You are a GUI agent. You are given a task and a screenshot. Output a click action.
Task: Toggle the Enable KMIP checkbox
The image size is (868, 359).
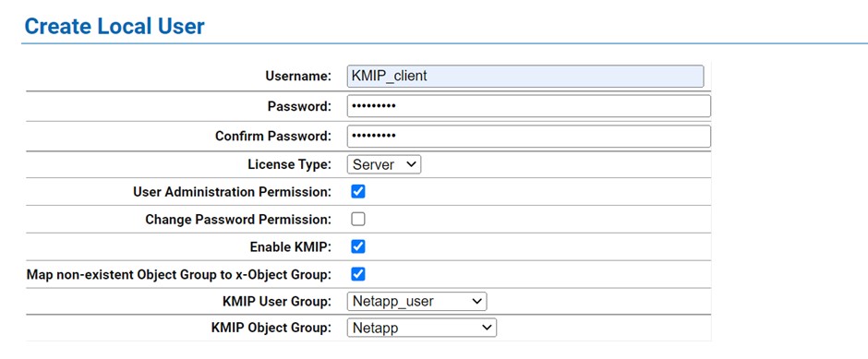[358, 246]
